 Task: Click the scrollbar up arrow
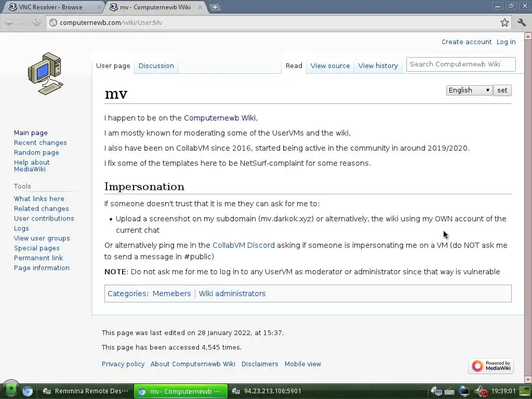pyautogui.click(x=528, y=36)
